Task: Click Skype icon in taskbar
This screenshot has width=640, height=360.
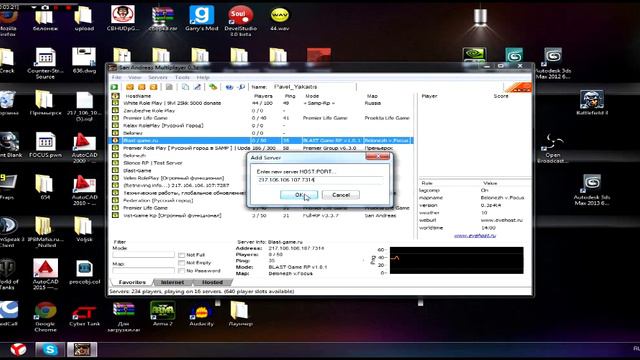Action: pos(50,349)
